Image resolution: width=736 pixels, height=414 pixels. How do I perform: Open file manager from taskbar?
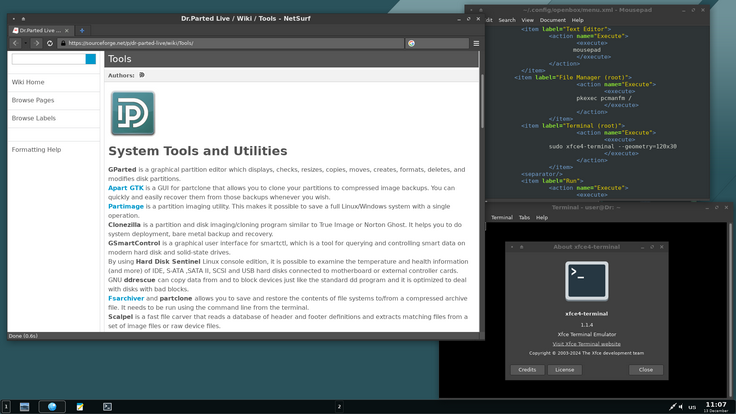click(24, 407)
